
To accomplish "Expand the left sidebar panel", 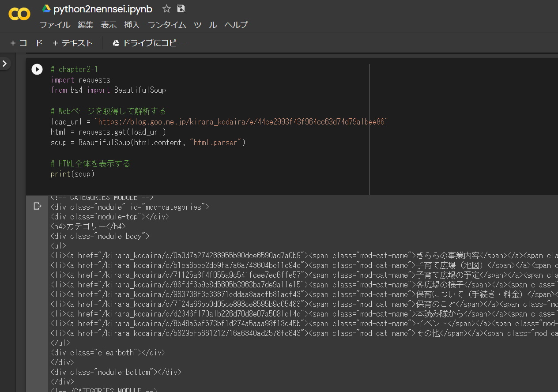I will 5,63.
